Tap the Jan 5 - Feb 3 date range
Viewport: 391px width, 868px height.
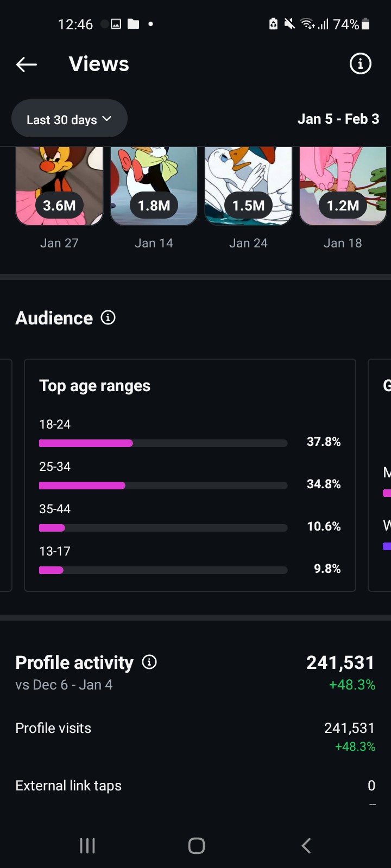(x=338, y=119)
